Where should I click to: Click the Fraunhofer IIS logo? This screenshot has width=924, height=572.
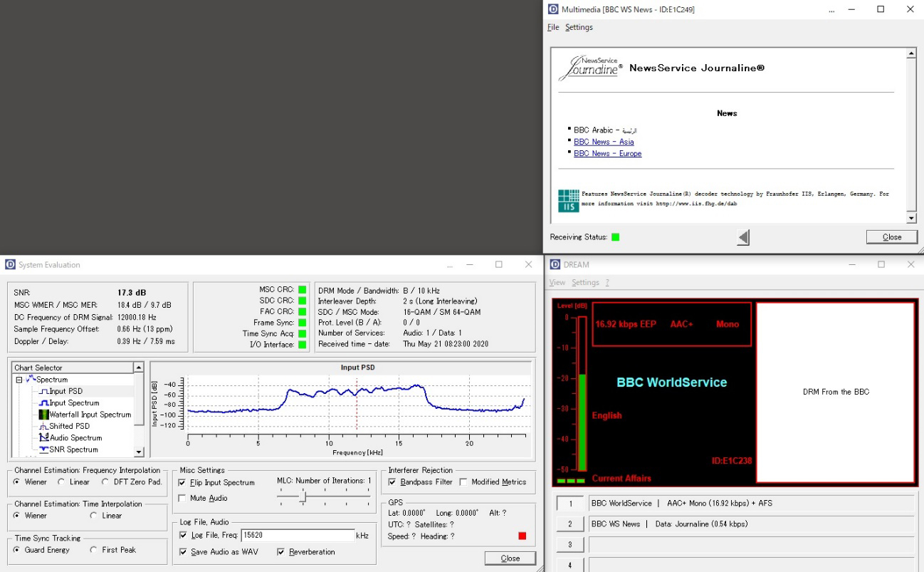pos(569,201)
